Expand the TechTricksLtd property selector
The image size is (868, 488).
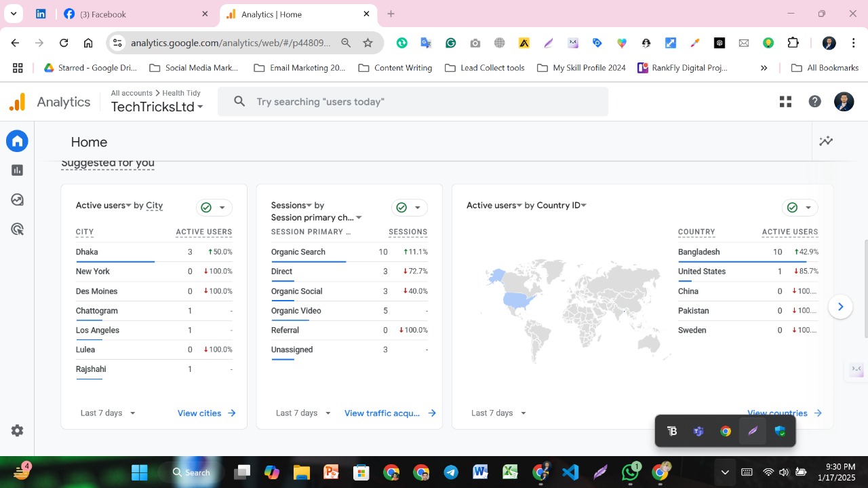click(x=157, y=107)
